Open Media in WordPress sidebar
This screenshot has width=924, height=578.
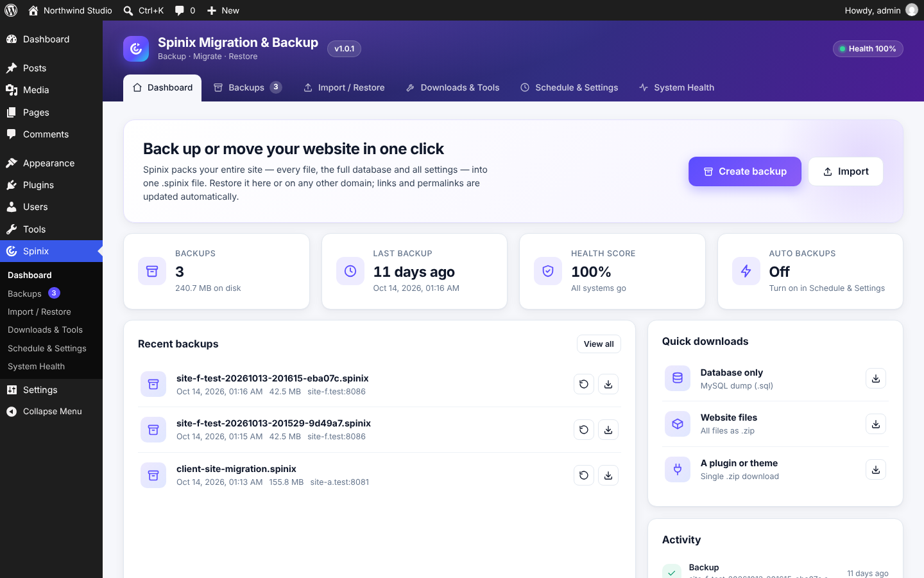click(x=51, y=90)
